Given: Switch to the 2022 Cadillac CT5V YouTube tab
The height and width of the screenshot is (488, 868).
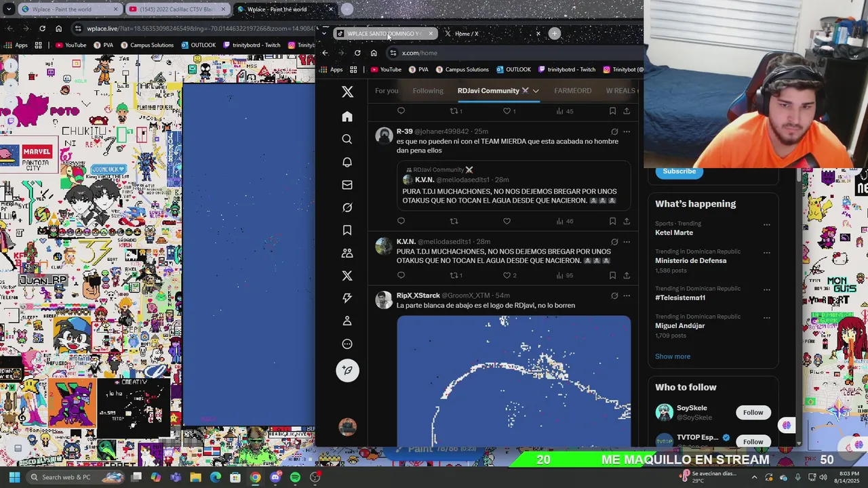Looking at the screenshot, I should point(176,9).
